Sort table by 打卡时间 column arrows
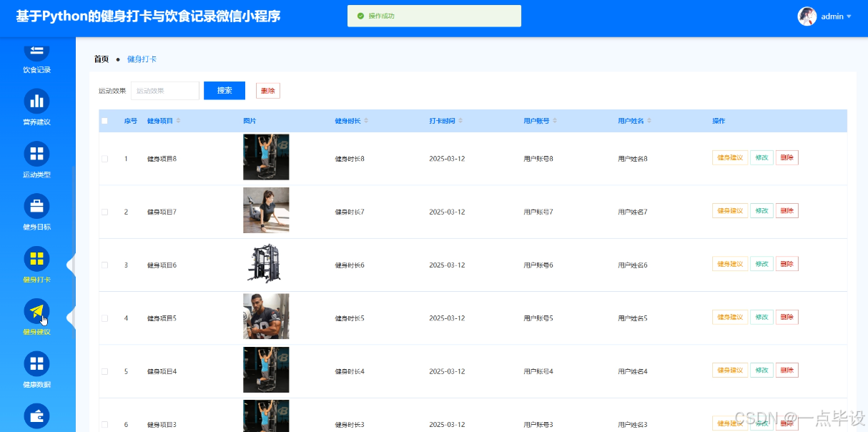The image size is (868, 432). tap(460, 121)
